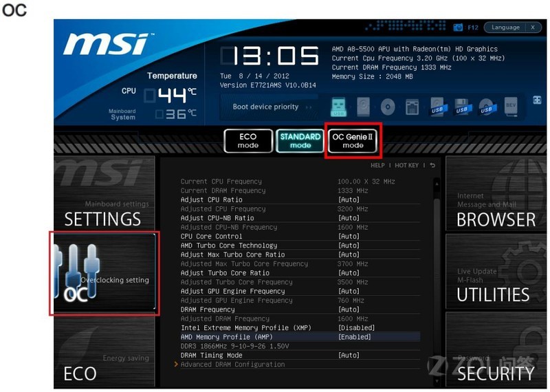Image resolution: width=550 pixels, height=392 pixels.
Task: Open the Language selector
Action: pyautogui.click(x=505, y=27)
